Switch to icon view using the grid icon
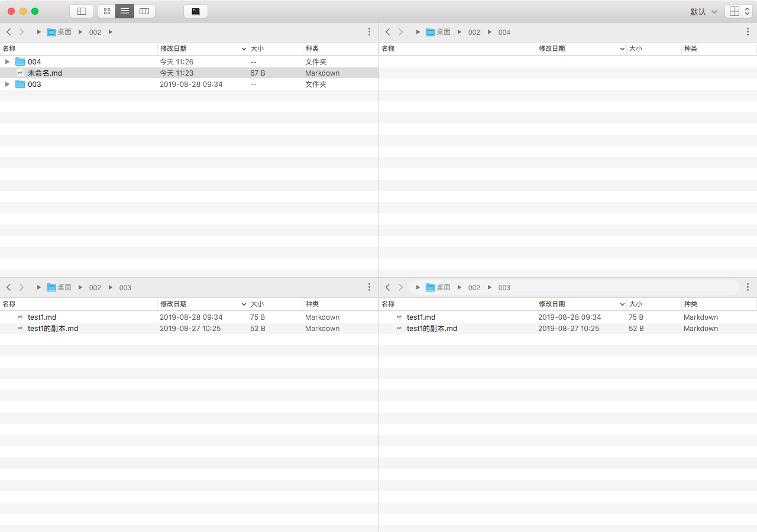The height and width of the screenshot is (532, 757). (x=106, y=11)
